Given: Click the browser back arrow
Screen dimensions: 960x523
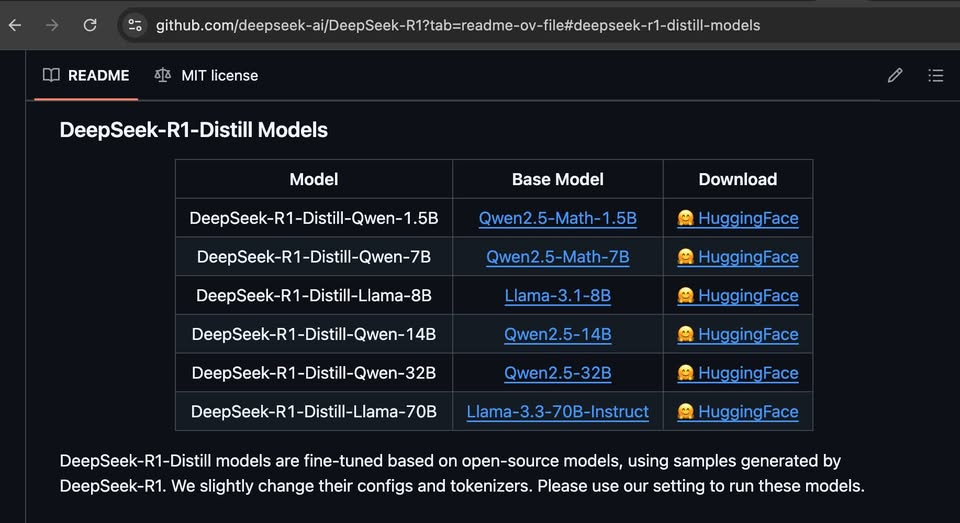Looking at the screenshot, I should 15,25.
